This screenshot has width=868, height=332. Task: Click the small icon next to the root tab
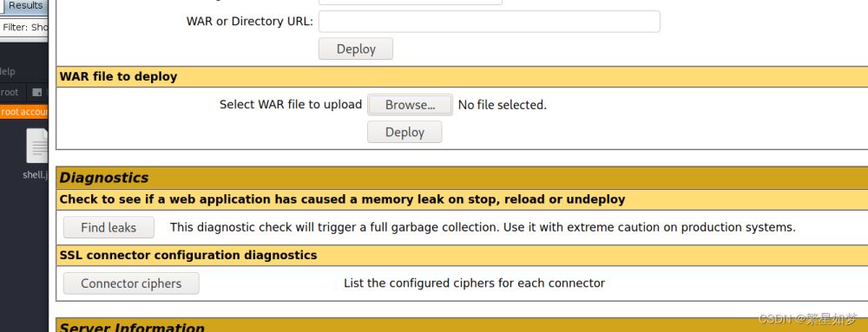point(37,92)
